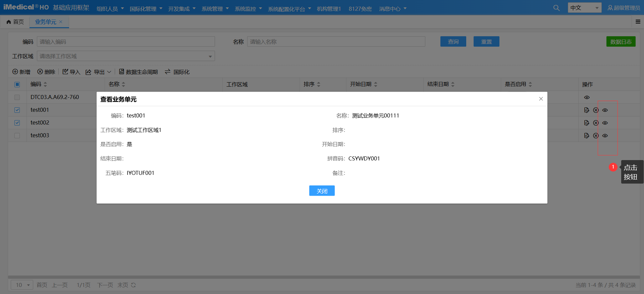Close the 查看业务单元 dialog with X

coord(541,99)
